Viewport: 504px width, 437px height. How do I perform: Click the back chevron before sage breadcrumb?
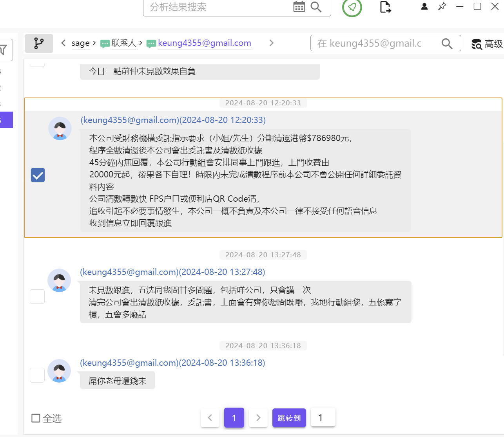(x=63, y=43)
